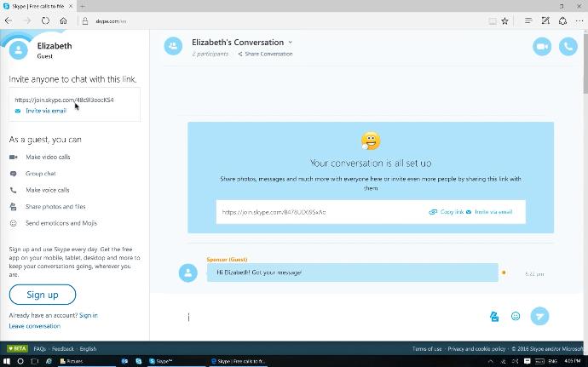The width and height of the screenshot is (588, 367).
Task: Select the Skype browser tab
Action: pos(37,6)
